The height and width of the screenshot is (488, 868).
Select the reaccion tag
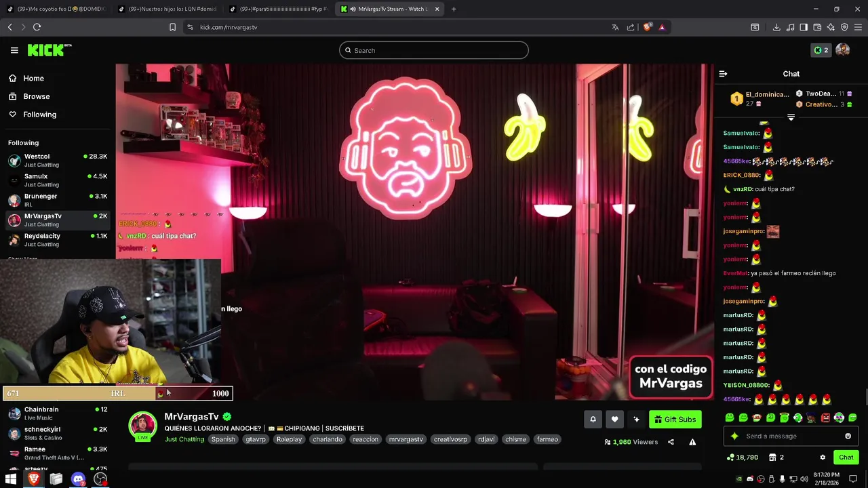(366, 439)
